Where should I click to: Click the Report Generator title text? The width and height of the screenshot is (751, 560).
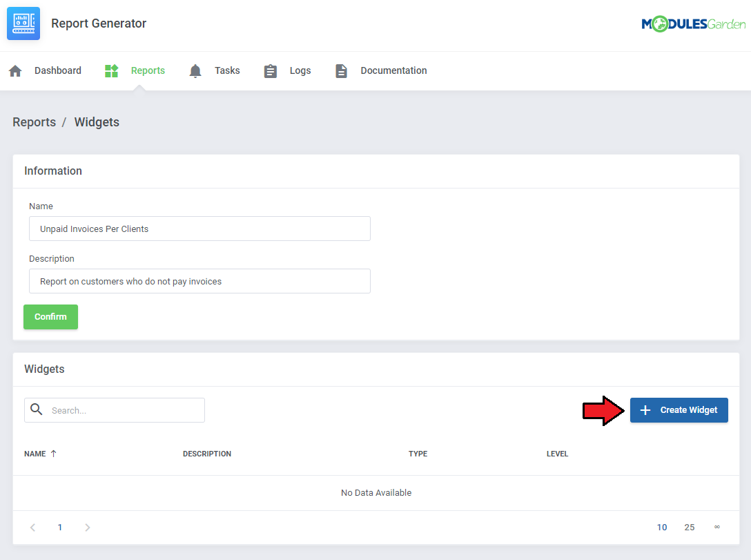(x=99, y=23)
